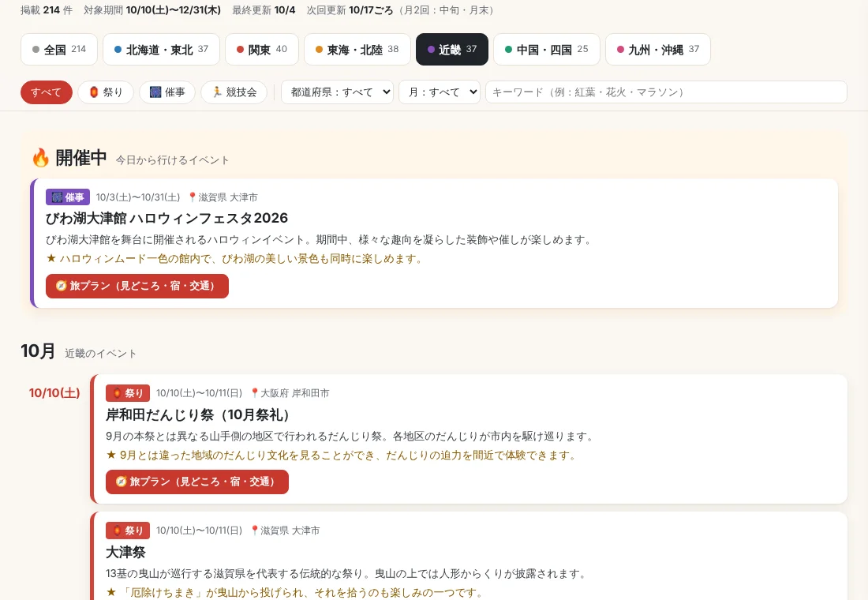Filter by 催事 category chip
Image resolution: width=868 pixels, height=600 pixels.
click(167, 92)
